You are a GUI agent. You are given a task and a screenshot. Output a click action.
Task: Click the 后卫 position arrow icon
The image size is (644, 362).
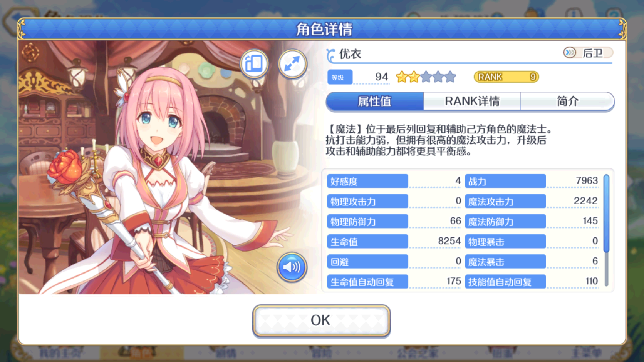(569, 53)
